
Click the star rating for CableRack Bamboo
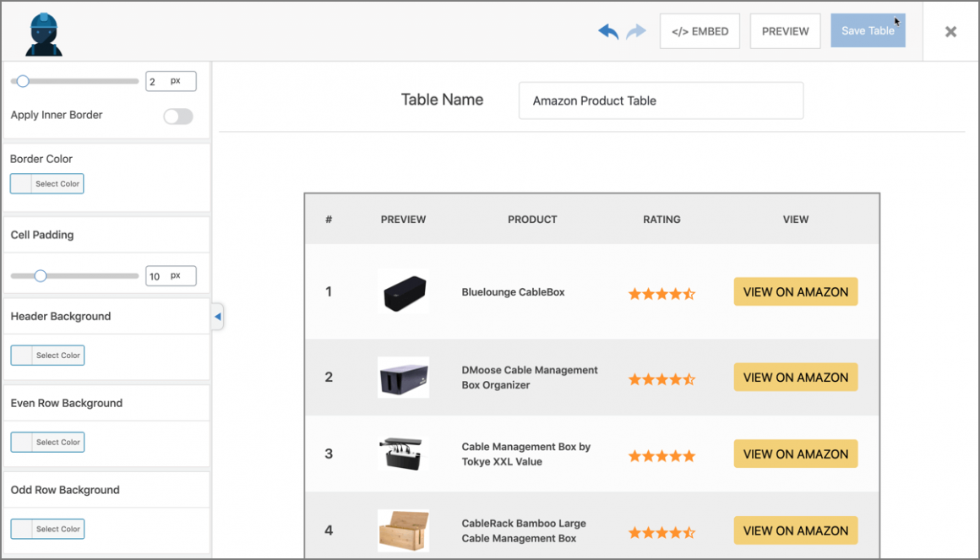coord(661,533)
